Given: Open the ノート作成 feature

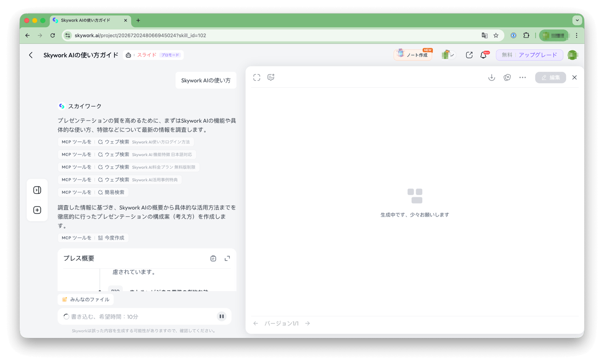Looking at the screenshot, I should coord(413,55).
